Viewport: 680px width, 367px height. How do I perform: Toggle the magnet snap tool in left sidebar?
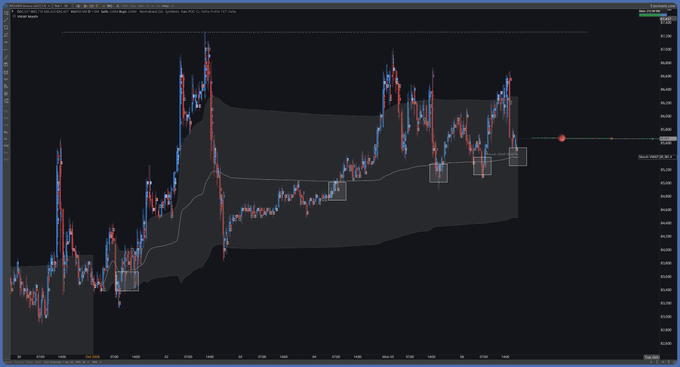(x=6, y=100)
